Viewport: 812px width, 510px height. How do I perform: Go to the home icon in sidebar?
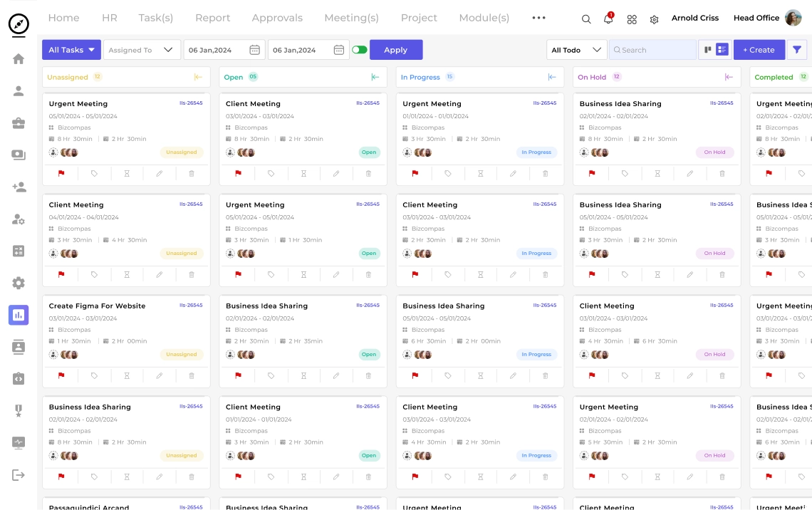coord(19,59)
